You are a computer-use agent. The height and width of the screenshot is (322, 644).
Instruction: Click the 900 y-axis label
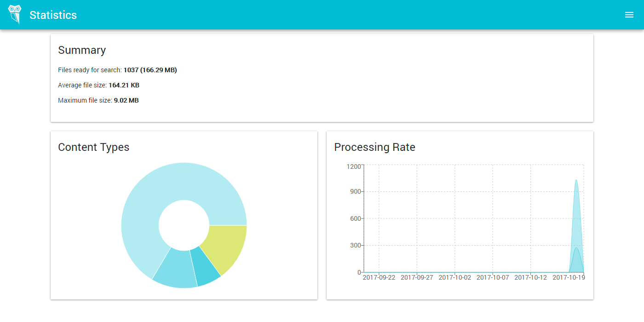[356, 191]
